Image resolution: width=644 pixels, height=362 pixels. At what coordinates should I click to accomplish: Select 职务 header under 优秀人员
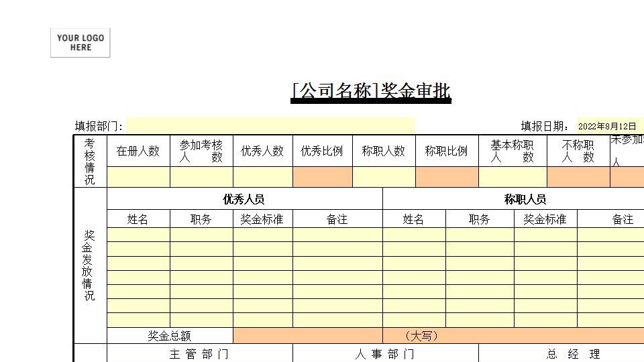point(201,219)
